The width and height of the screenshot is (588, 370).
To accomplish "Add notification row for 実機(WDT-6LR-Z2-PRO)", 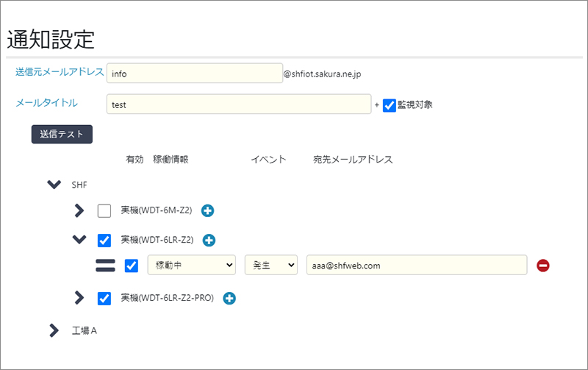I will [229, 299].
